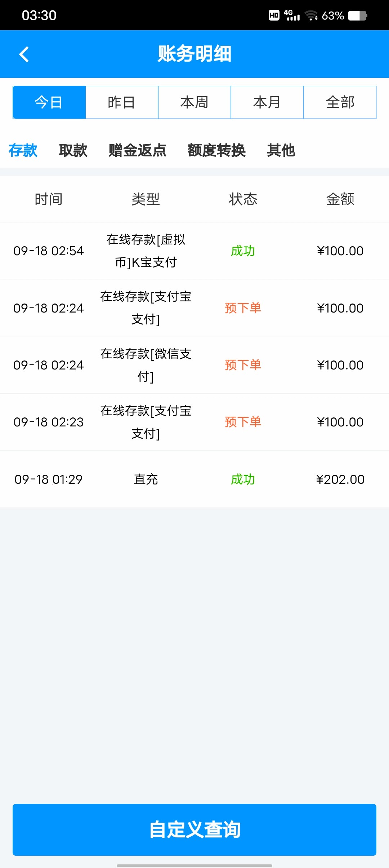Tap 成功 status of 02:54 deposit
Viewport: 389px width, 868px height.
pyautogui.click(x=243, y=251)
